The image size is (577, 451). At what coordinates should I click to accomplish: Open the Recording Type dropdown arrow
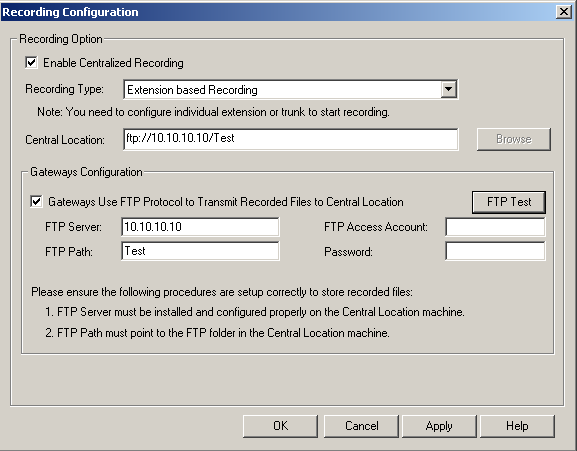449,89
